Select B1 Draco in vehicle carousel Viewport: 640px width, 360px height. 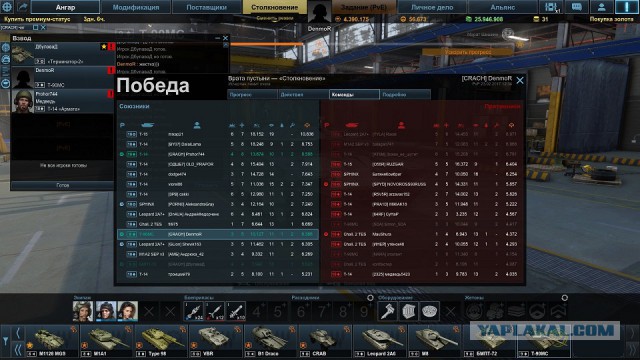tap(270, 342)
